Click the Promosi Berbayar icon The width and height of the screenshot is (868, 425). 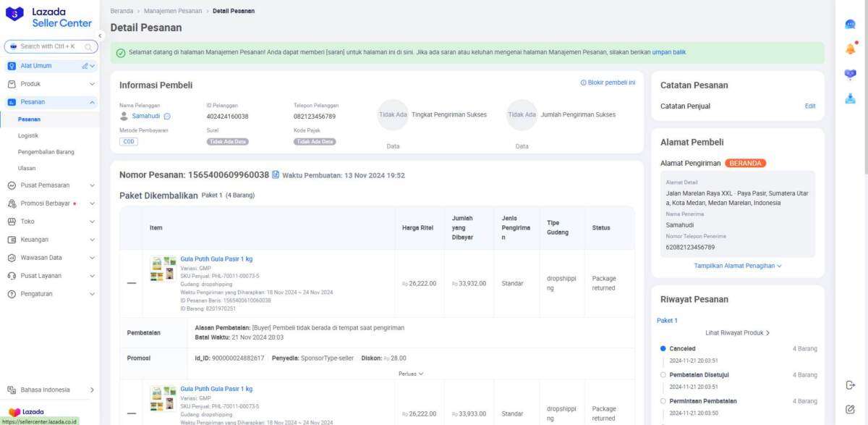tap(12, 203)
